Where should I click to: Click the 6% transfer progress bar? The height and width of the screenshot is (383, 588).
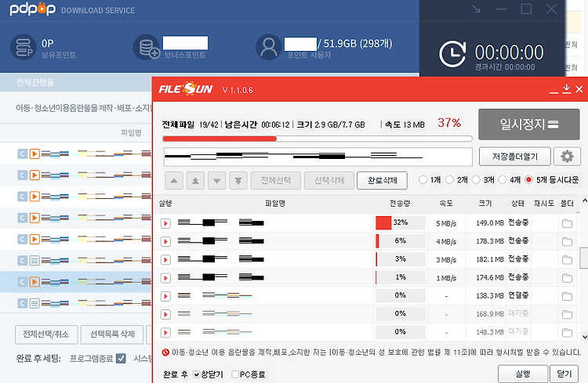click(401, 241)
